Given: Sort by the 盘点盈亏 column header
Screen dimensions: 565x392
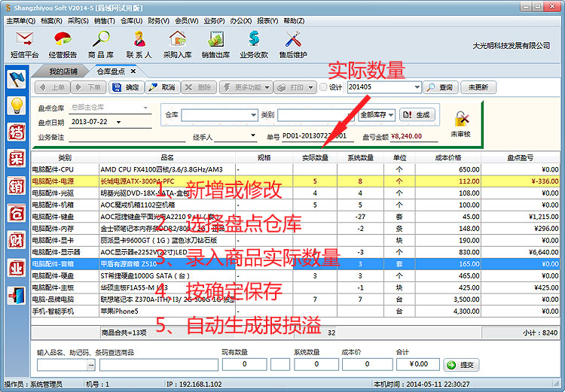Looking at the screenshot, I should pos(520,158).
